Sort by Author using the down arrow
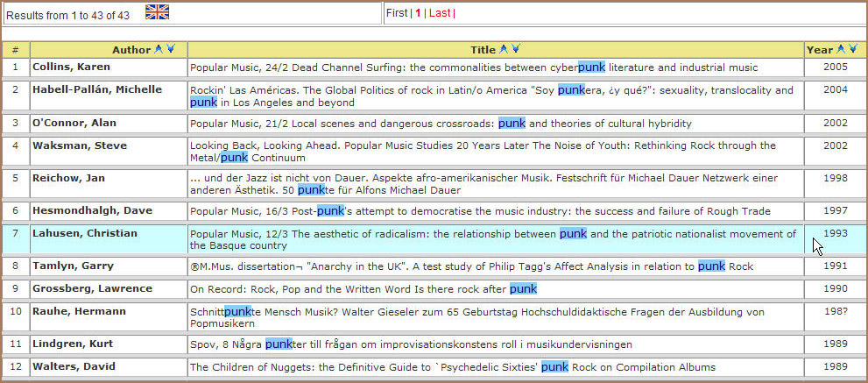This screenshot has height=383, width=868. (x=170, y=50)
